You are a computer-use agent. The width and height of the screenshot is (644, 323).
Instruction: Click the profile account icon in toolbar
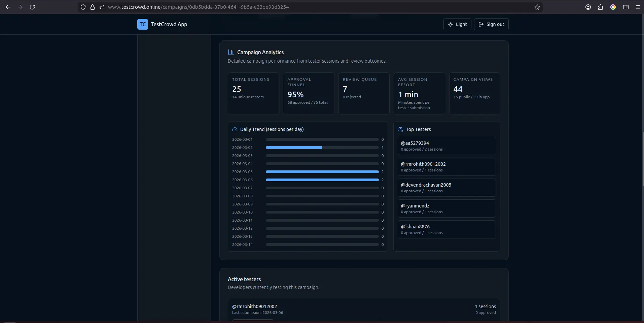[588, 7]
